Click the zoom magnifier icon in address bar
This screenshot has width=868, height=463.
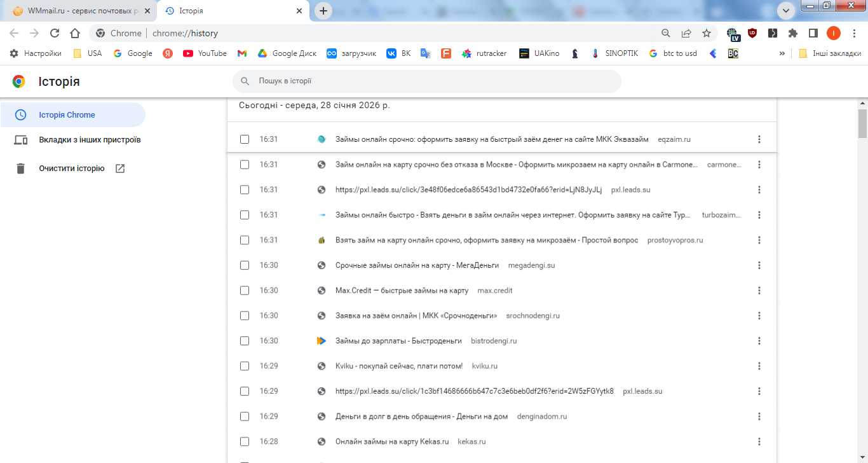point(666,33)
